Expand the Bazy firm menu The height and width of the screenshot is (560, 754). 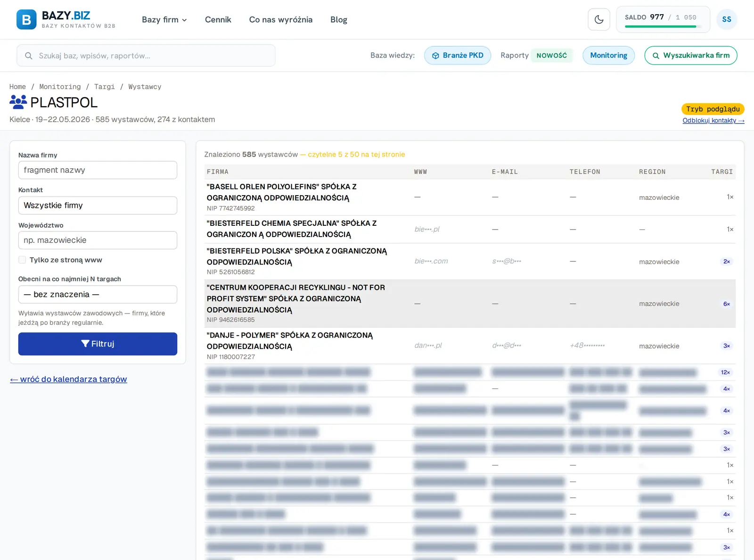coord(164,19)
